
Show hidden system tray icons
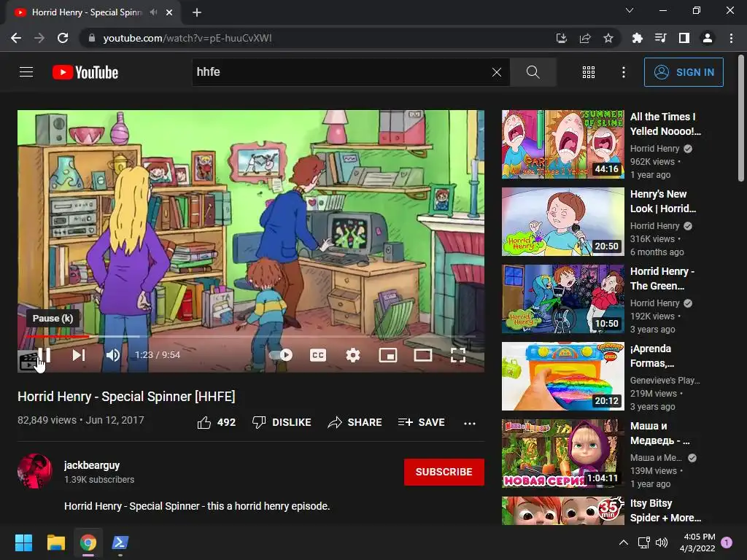point(623,542)
